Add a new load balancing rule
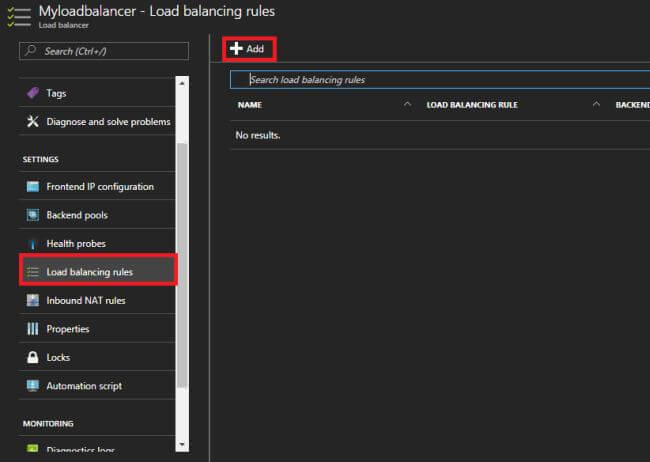Screen dimensions: 650x462 pos(249,49)
